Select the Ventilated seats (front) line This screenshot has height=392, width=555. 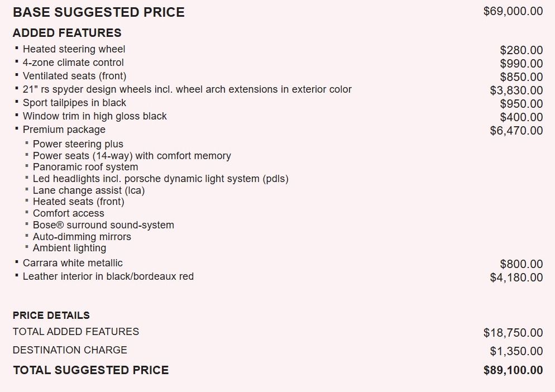coord(74,76)
